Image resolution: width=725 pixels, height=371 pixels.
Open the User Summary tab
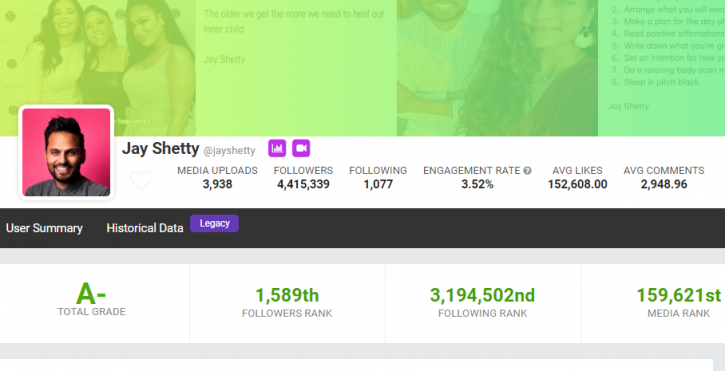pyautogui.click(x=44, y=228)
